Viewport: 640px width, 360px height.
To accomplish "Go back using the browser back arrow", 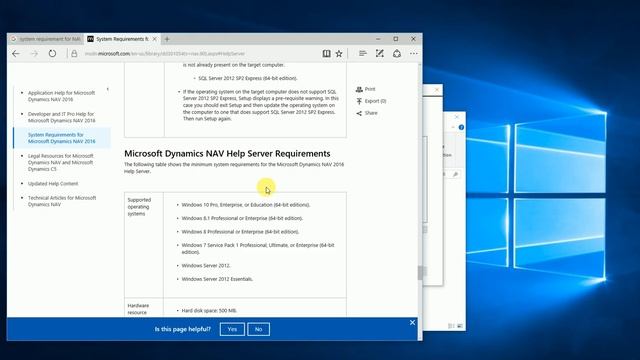I will click(x=16, y=53).
